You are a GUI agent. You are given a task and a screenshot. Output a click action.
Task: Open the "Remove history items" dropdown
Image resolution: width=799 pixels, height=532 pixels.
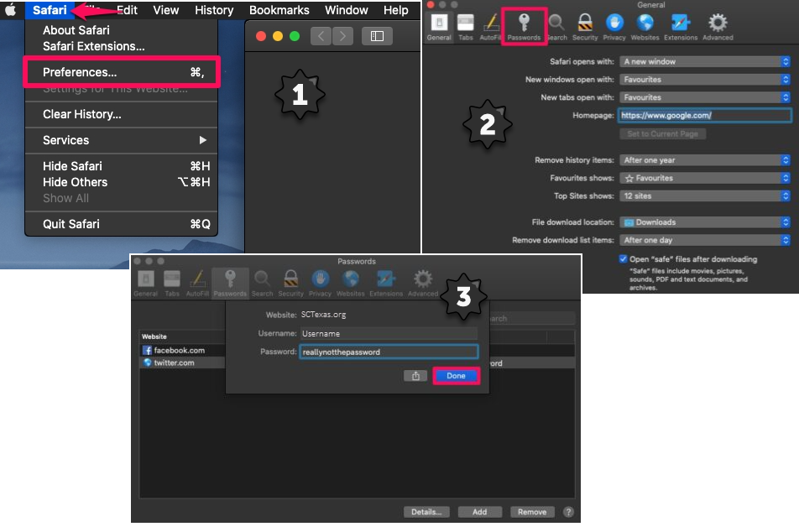click(705, 160)
